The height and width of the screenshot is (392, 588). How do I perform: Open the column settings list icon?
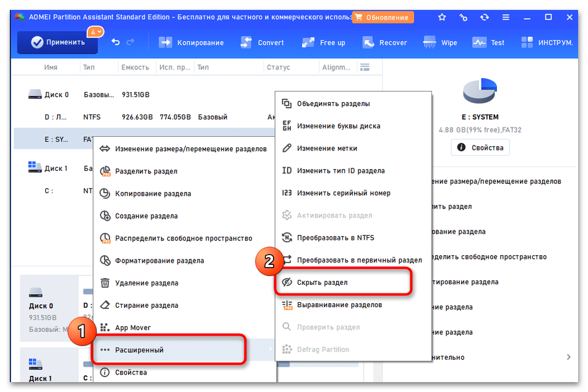pyautogui.click(x=365, y=67)
